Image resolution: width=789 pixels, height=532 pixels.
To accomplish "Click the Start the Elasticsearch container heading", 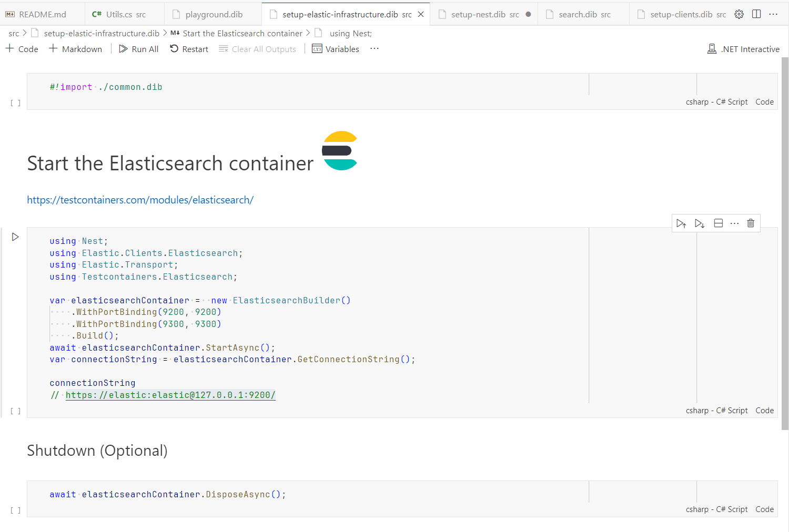I will point(170,163).
